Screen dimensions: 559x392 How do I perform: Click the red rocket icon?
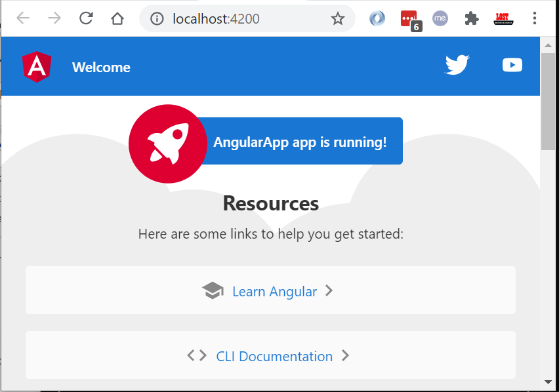click(x=168, y=144)
